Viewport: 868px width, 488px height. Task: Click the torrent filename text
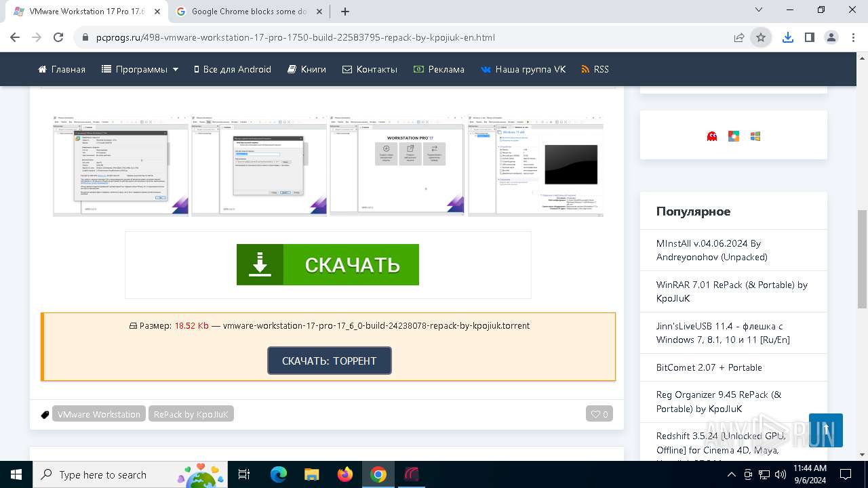pyautogui.click(x=376, y=325)
